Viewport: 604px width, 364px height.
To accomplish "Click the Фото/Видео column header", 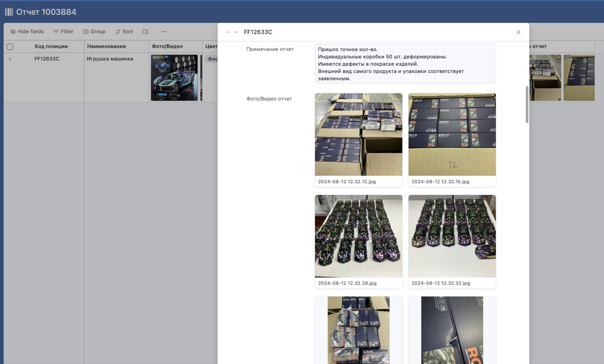I will pyautogui.click(x=167, y=46).
